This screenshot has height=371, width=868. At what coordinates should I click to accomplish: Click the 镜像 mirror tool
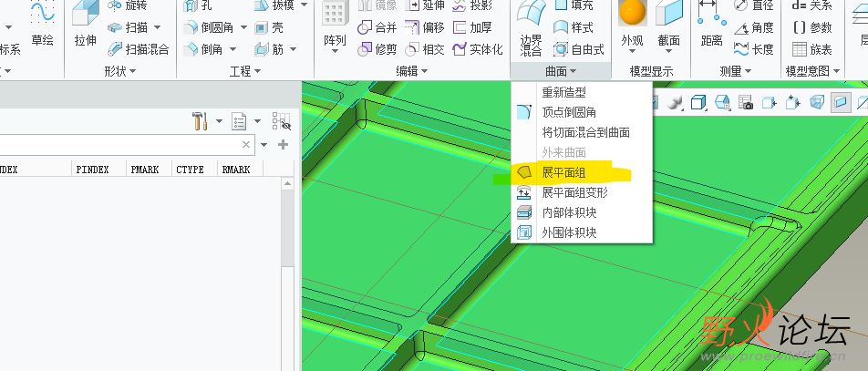(x=377, y=5)
